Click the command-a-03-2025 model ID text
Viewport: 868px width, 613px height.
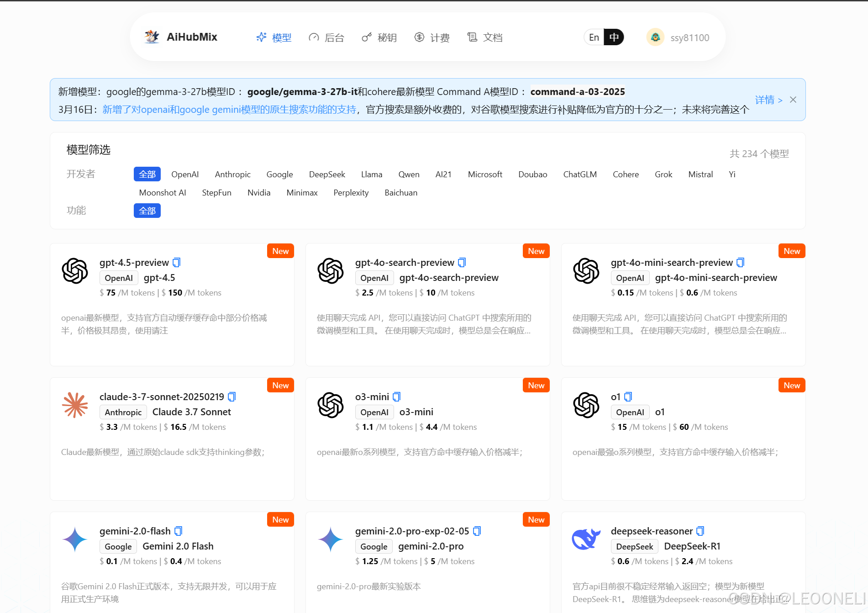578,92
